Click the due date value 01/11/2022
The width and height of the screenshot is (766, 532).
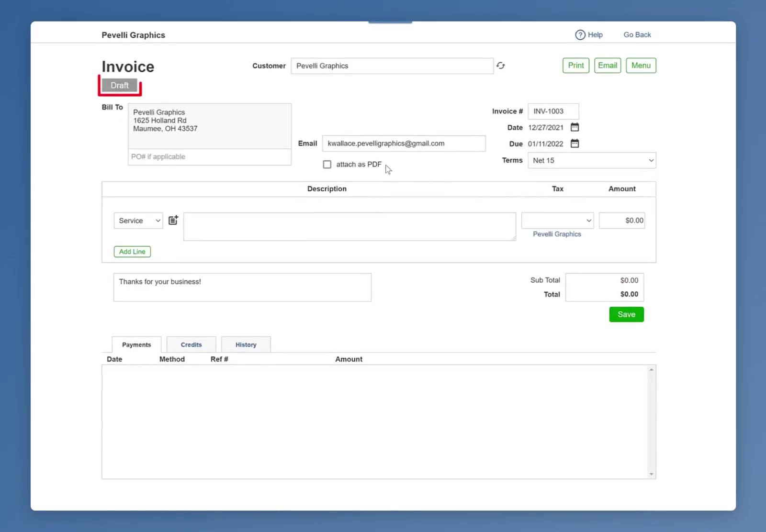pyautogui.click(x=546, y=144)
